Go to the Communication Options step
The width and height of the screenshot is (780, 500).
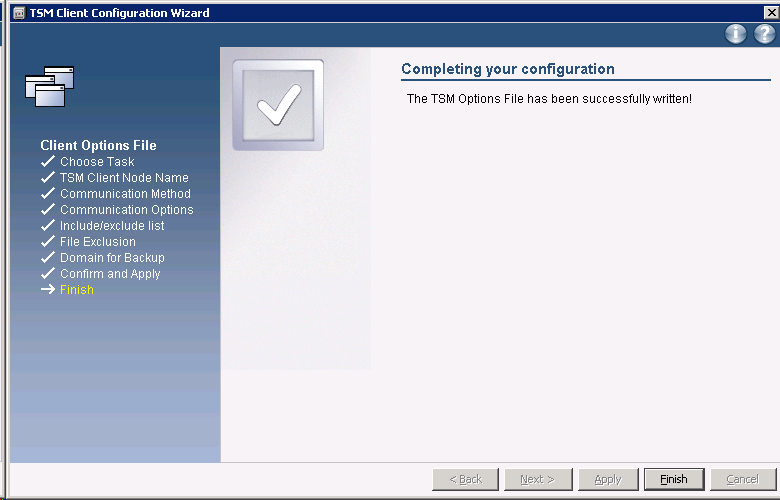click(x=126, y=210)
